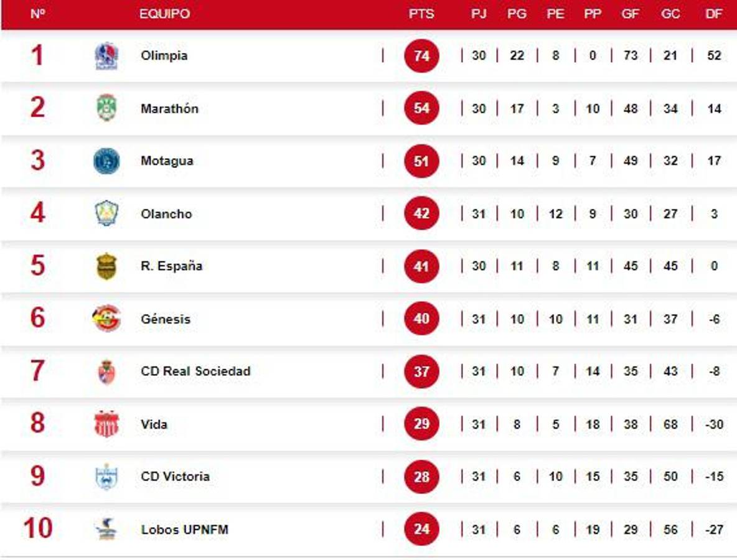Click the CD Real Sociedad crest
The width and height of the screenshot is (737, 560).
[106, 371]
